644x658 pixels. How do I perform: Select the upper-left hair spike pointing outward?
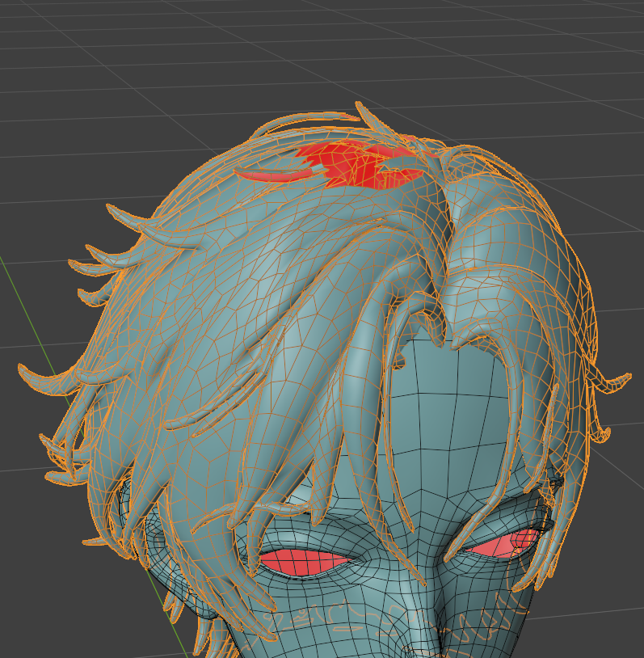(117, 213)
